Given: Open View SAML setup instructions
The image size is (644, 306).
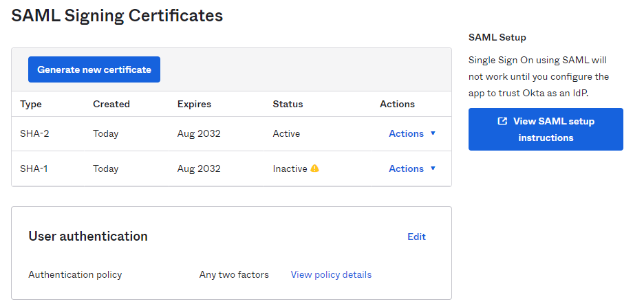Looking at the screenshot, I should (x=546, y=129).
